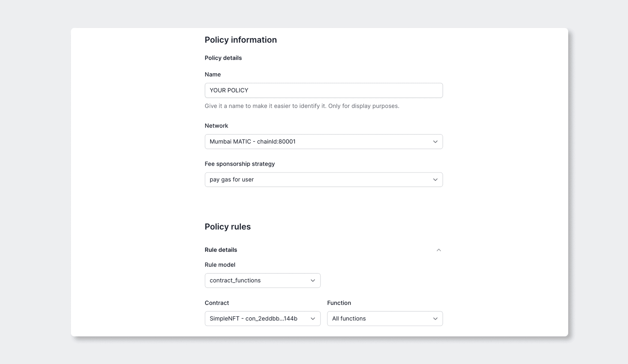This screenshot has width=628, height=364.
Task: Collapse the Rule details section chevron
Action: (x=439, y=250)
